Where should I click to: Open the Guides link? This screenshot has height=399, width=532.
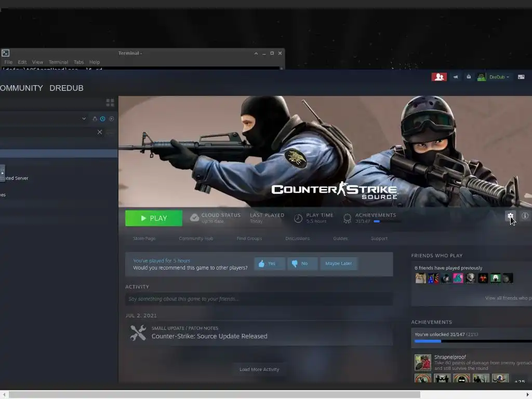coord(340,238)
